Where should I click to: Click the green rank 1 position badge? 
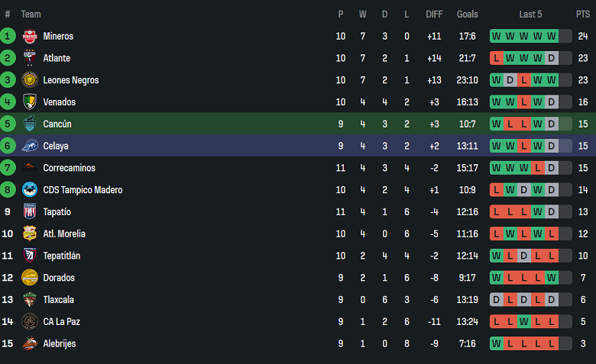point(8,36)
